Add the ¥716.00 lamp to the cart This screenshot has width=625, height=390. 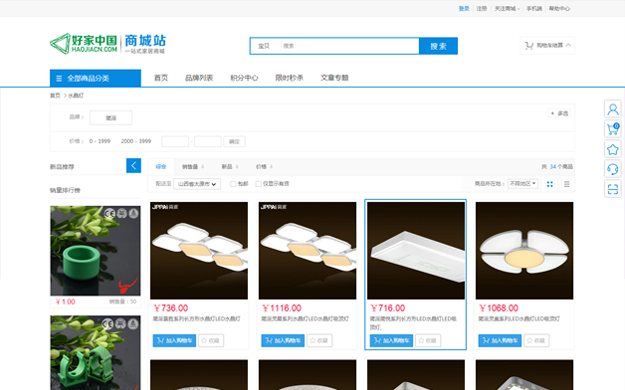[x=391, y=341]
